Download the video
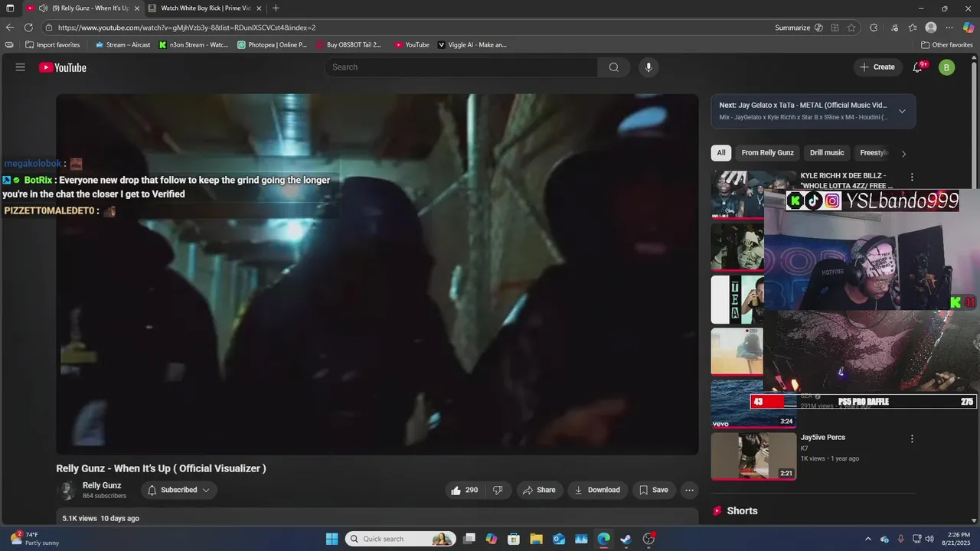This screenshot has height=551, width=980. (x=597, y=490)
